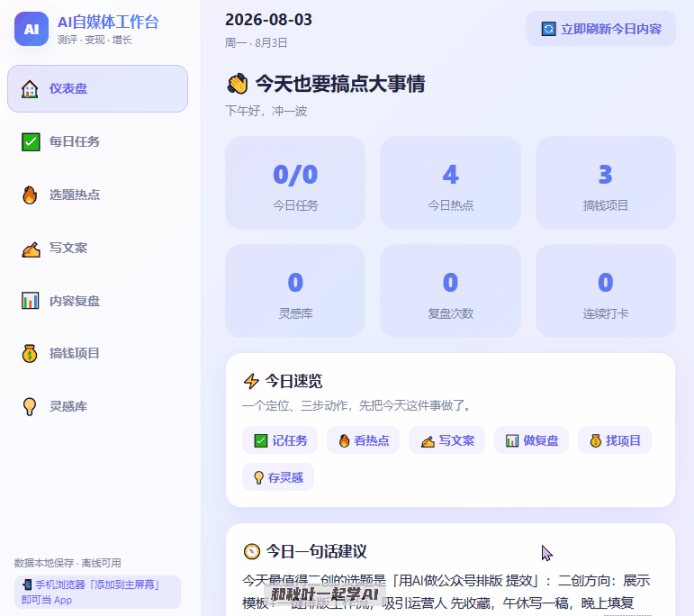Click the refresh icon in the refresh button
This screenshot has width=694, height=616.
click(548, 29)
